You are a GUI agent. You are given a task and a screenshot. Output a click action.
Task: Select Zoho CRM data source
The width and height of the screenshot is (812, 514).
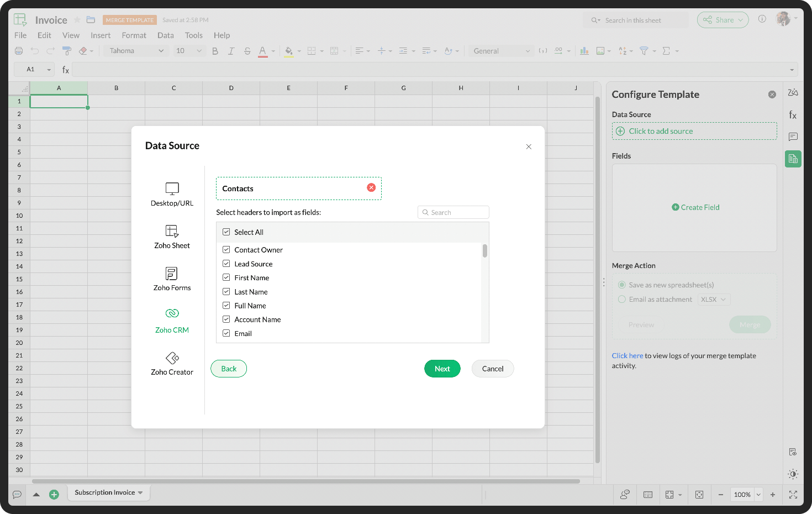click(x=172, y=321)
